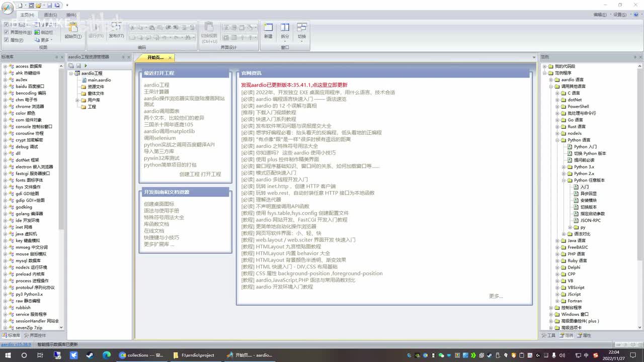The width and height of the screenshot is (644, 362).
Task: Pin the 标准库 panel
Action: (56, 57)
